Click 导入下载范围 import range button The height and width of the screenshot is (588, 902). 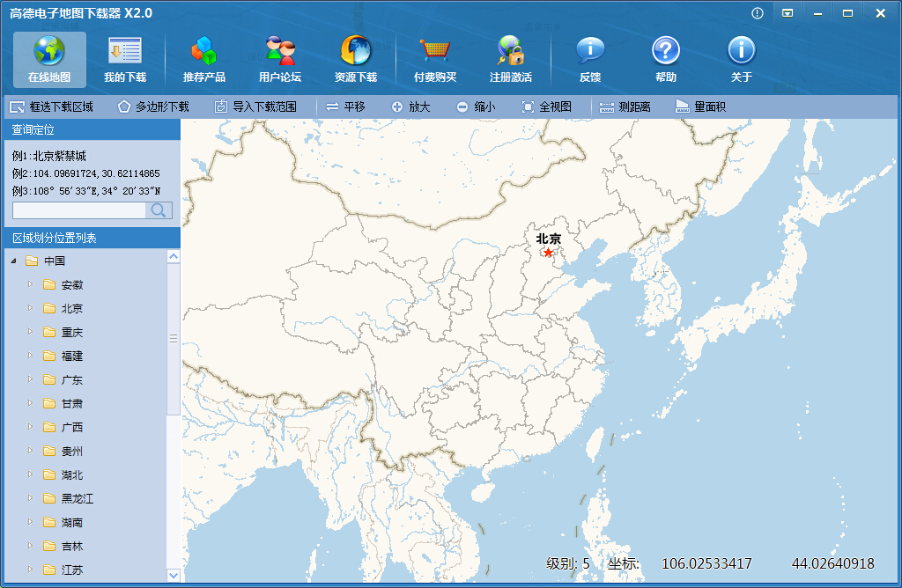click(x=255, y=107)
